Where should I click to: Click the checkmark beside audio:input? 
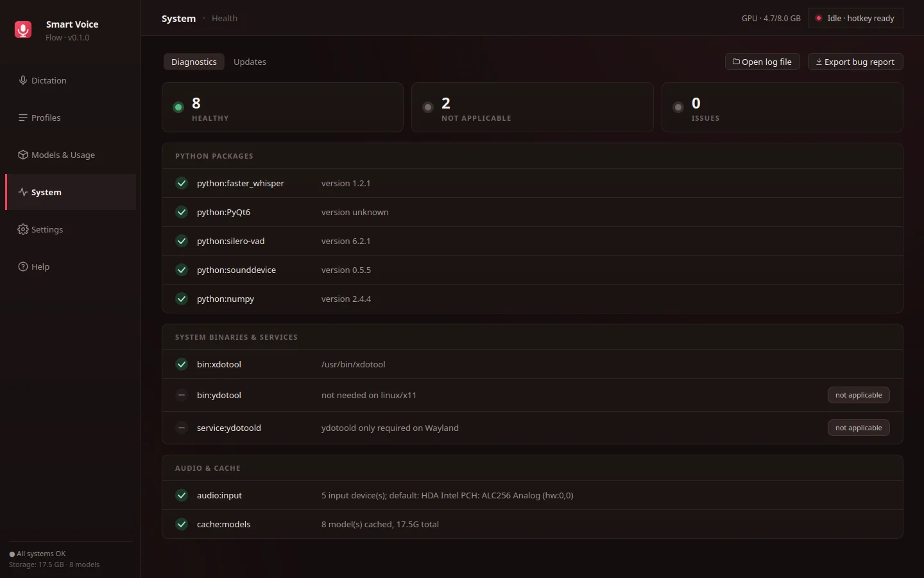click(182, 495)
